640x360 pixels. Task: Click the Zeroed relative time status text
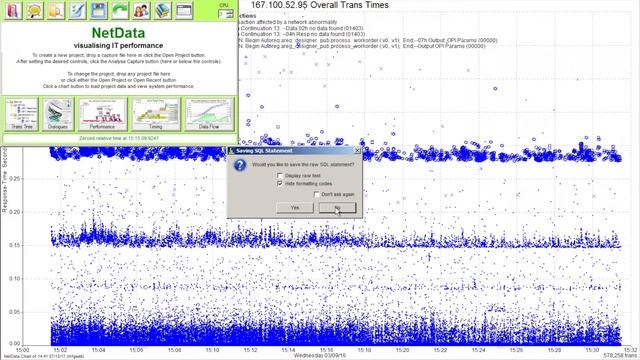tap(119, 138)
